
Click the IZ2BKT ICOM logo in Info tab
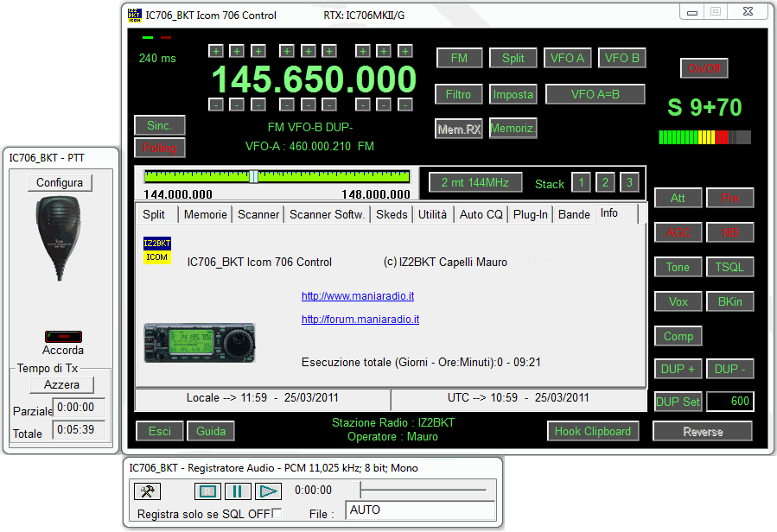click(x=157, y=250)
